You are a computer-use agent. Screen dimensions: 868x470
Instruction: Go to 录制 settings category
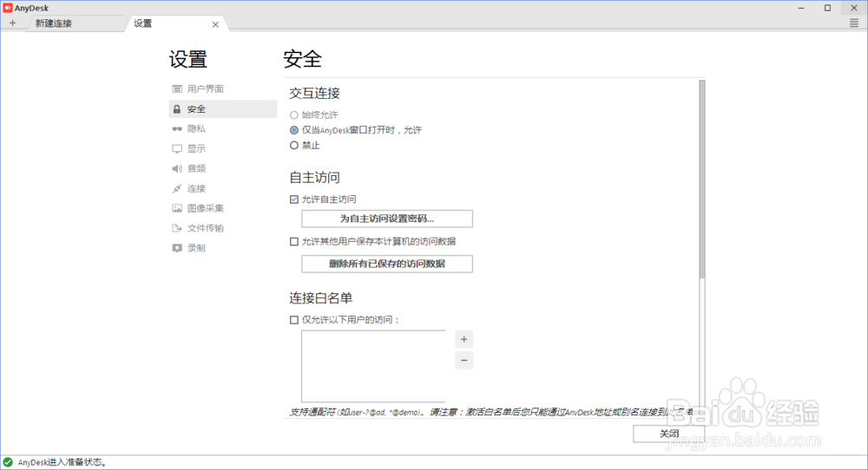click(222, 248)
